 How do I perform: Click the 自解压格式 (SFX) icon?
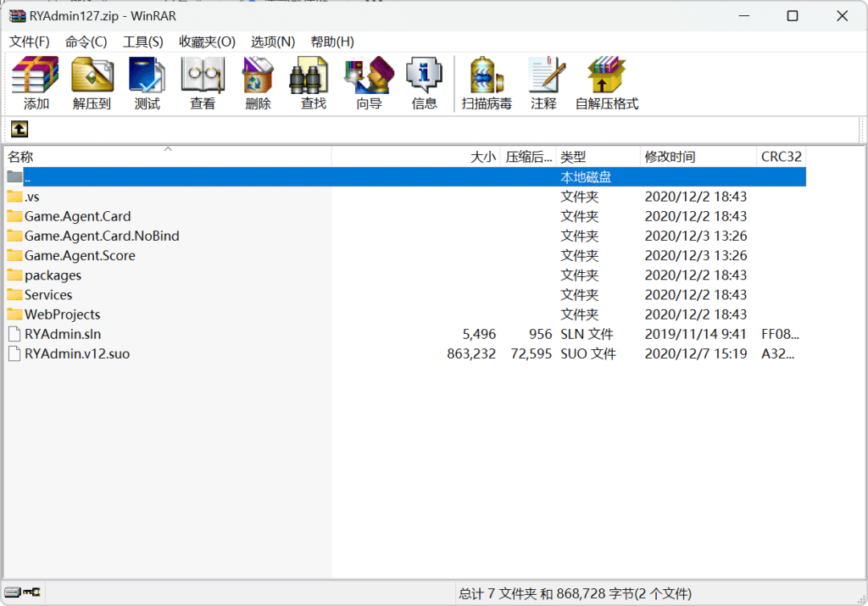(x=606, y=83)
